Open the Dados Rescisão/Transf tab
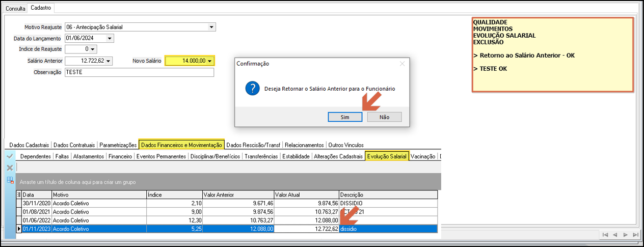This screenshot has width=644, height=247. point(254,145)
